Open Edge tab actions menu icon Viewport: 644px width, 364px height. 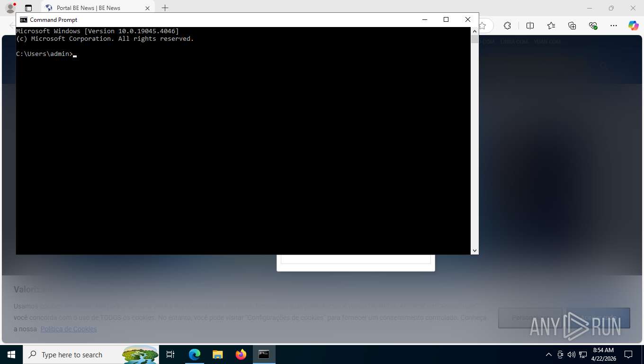point(28,8)
